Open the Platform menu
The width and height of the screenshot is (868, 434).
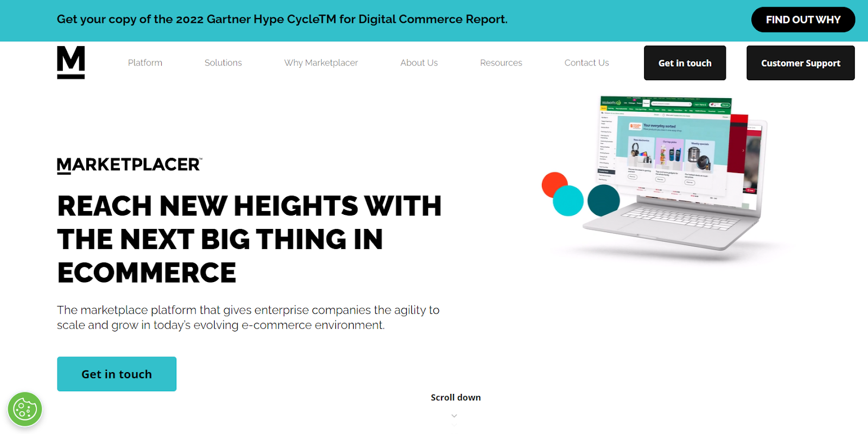[x=145, y=63]
